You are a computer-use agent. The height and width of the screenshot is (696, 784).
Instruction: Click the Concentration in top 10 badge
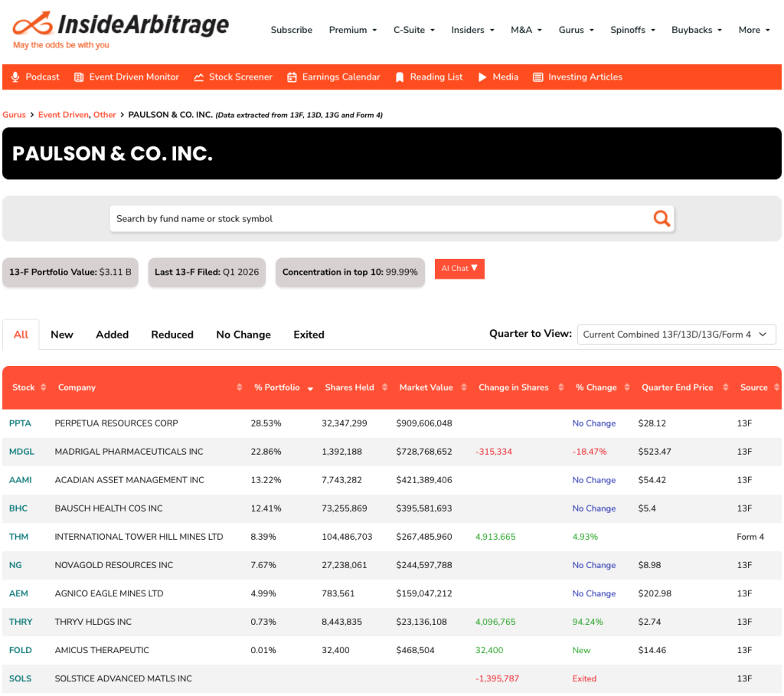click(350, 272)
